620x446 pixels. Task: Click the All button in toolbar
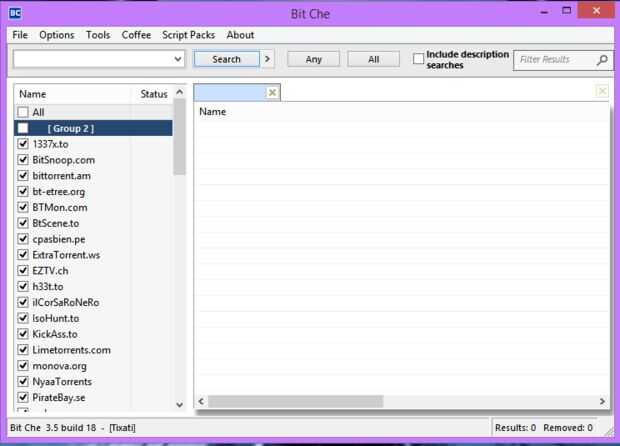[x=374, y=59]
